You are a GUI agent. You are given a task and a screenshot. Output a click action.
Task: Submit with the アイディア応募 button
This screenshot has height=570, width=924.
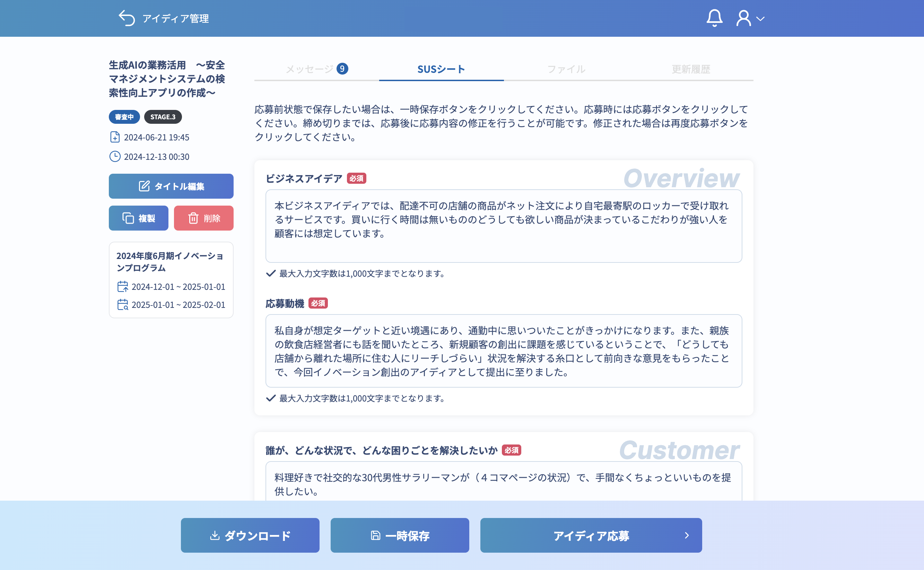591,535
